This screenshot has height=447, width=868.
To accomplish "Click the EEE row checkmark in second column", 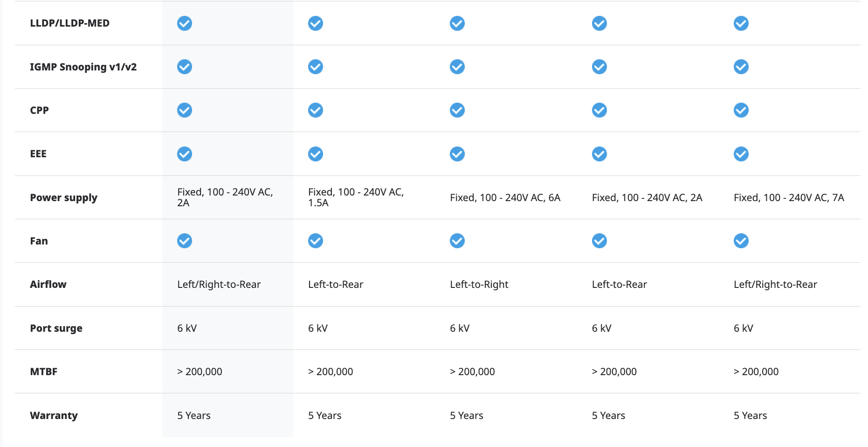I will coord(316,154).
